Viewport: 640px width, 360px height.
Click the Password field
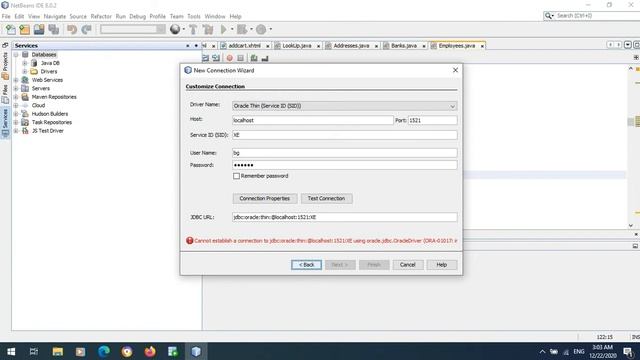pos(344,165)
